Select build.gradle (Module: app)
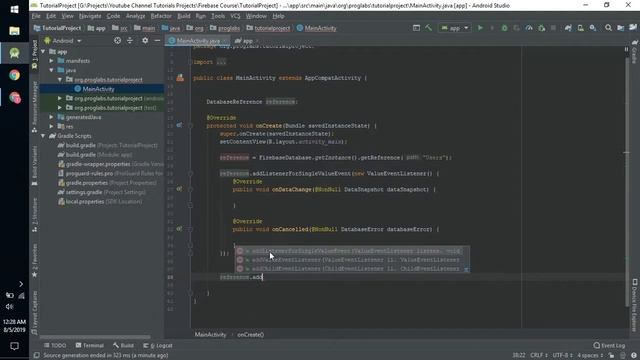Image resolution: width=640 pixels, height=360 pixels. tap(95, 155)
